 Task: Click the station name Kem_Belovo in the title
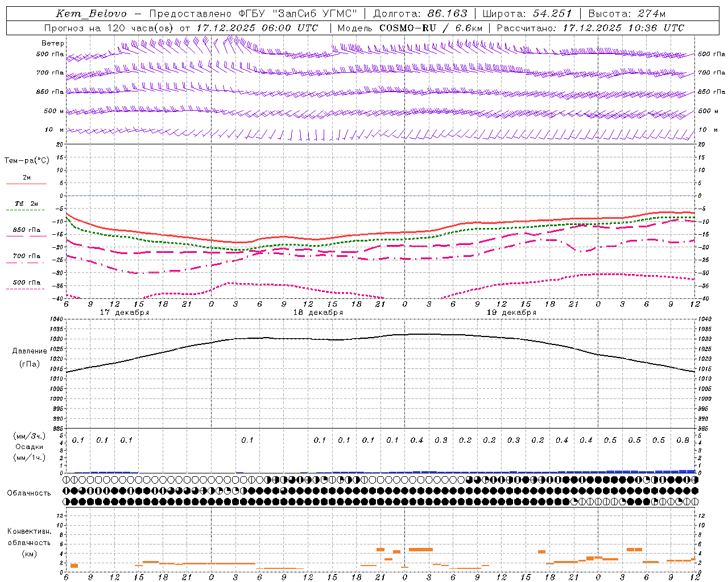(x=92, y=14)
